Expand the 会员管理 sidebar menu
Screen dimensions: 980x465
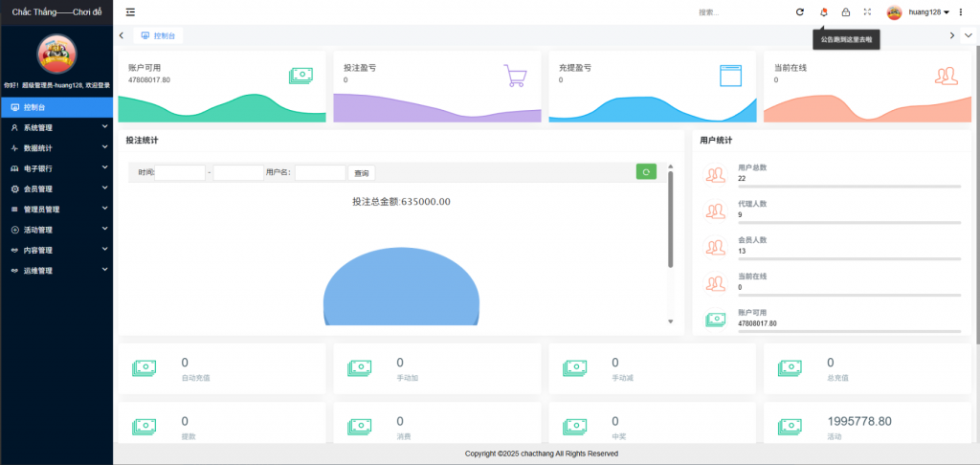56,188
